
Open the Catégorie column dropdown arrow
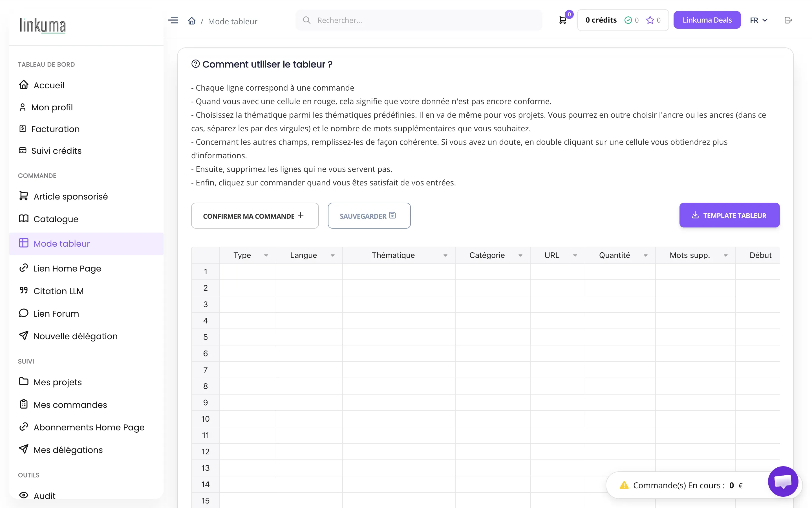(520, 256)
